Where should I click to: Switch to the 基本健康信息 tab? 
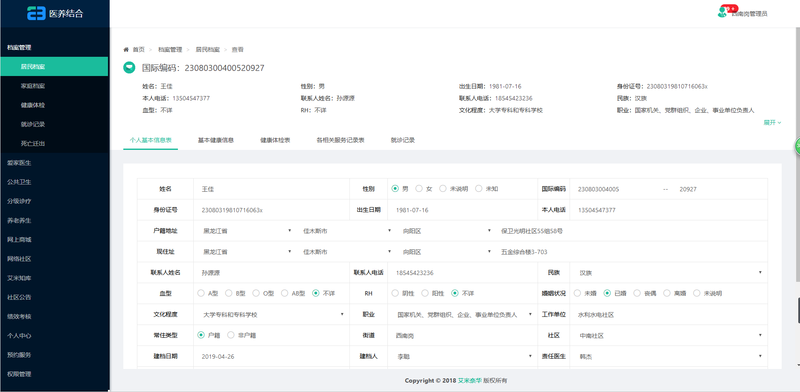coord(216,140)
